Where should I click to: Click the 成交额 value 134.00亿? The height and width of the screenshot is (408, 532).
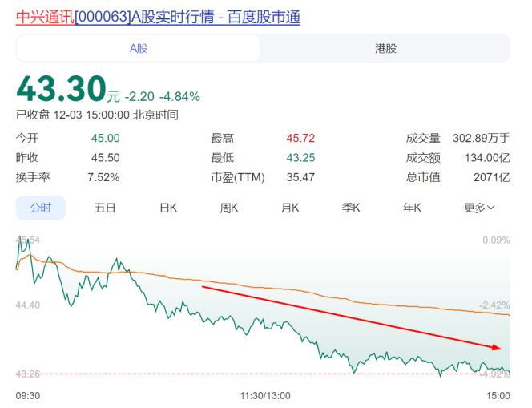click(487, 157)
